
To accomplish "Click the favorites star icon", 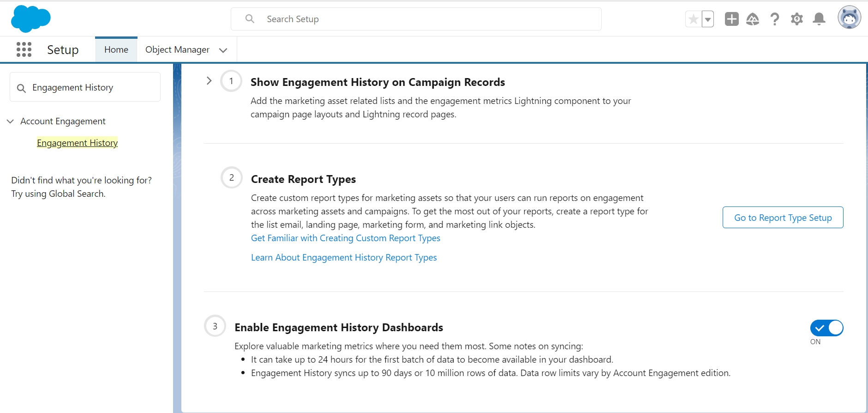I will click(693, 19).
